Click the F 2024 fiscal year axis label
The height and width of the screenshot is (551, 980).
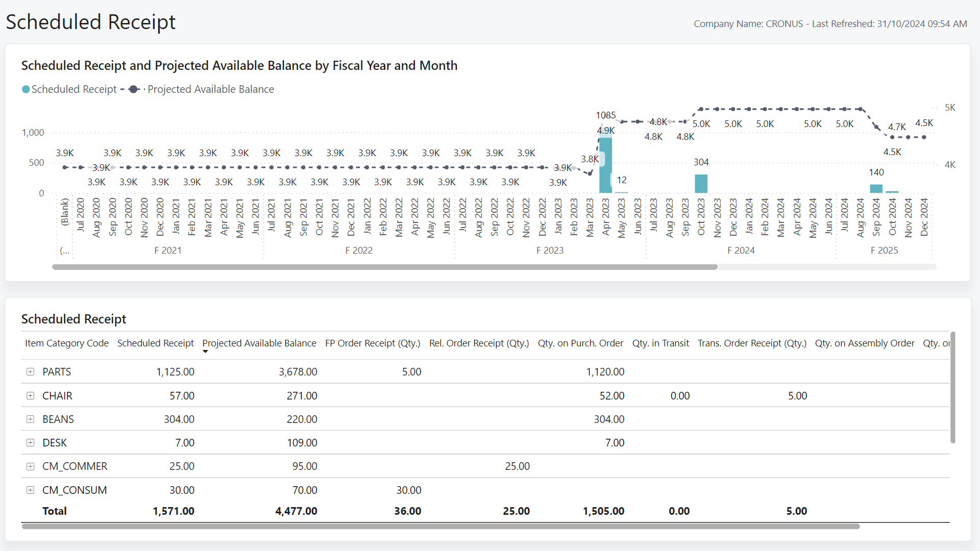741,250
